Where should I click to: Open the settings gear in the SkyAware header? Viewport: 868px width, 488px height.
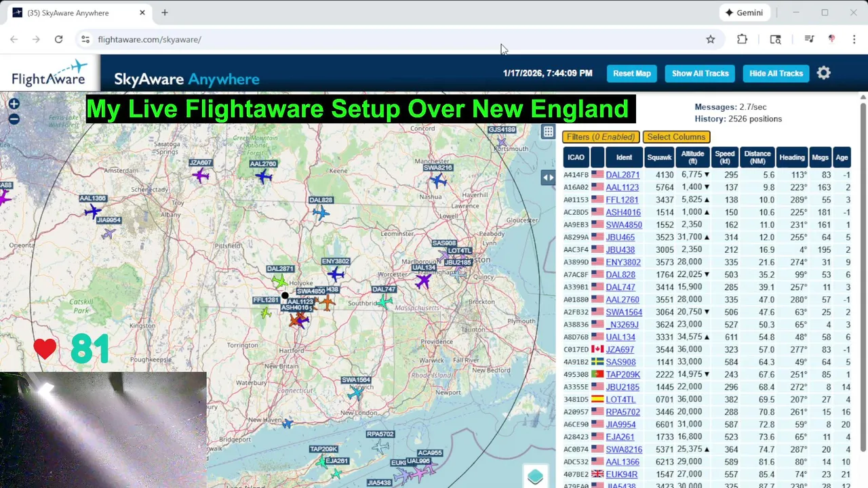click(824, 73)
